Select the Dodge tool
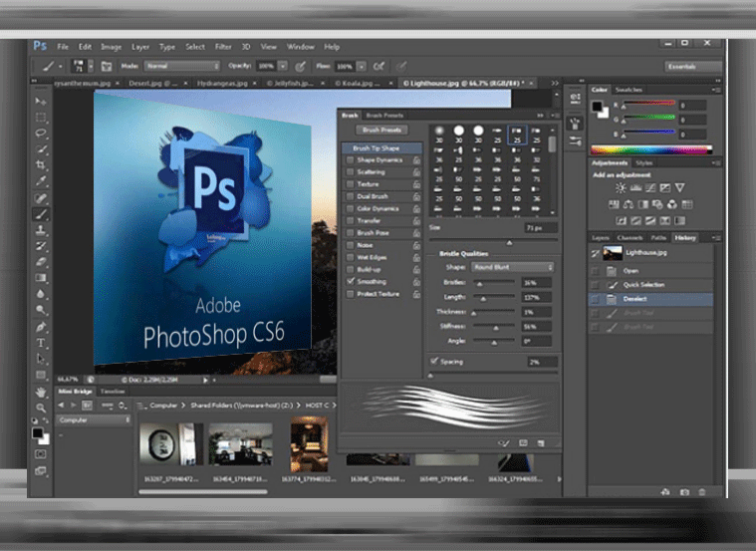This screenshot has width=756, height=551. tap(41, 310)
